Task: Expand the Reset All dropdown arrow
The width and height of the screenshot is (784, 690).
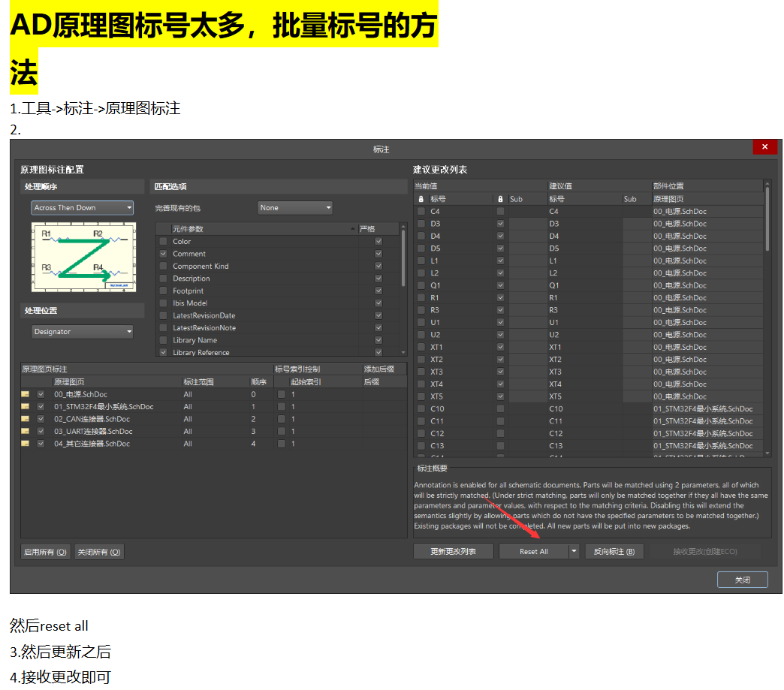Action: 573,550
